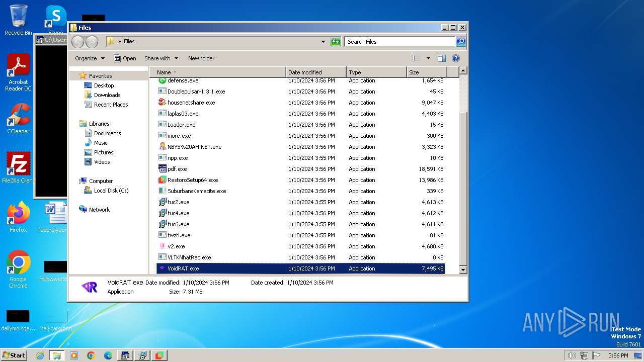Viewport: 644px width, 362px height.
Task: Toggle the preview pane button
Action: point(441,58)
